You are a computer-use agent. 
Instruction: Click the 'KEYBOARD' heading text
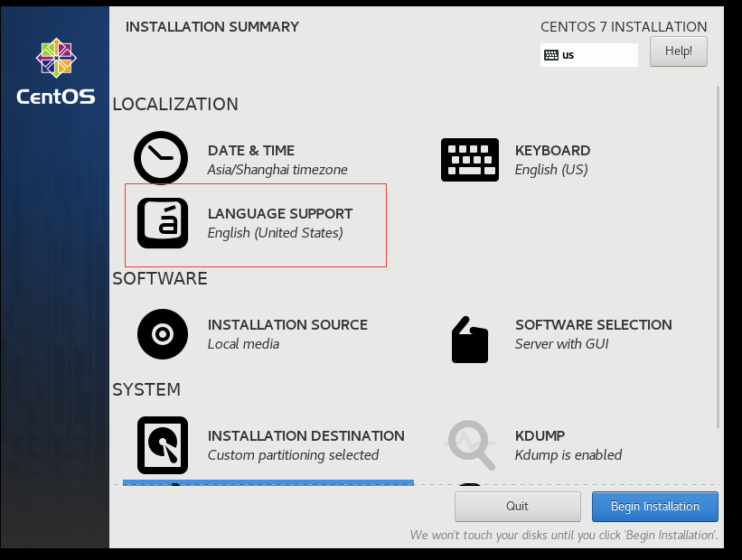click(553, 151)
